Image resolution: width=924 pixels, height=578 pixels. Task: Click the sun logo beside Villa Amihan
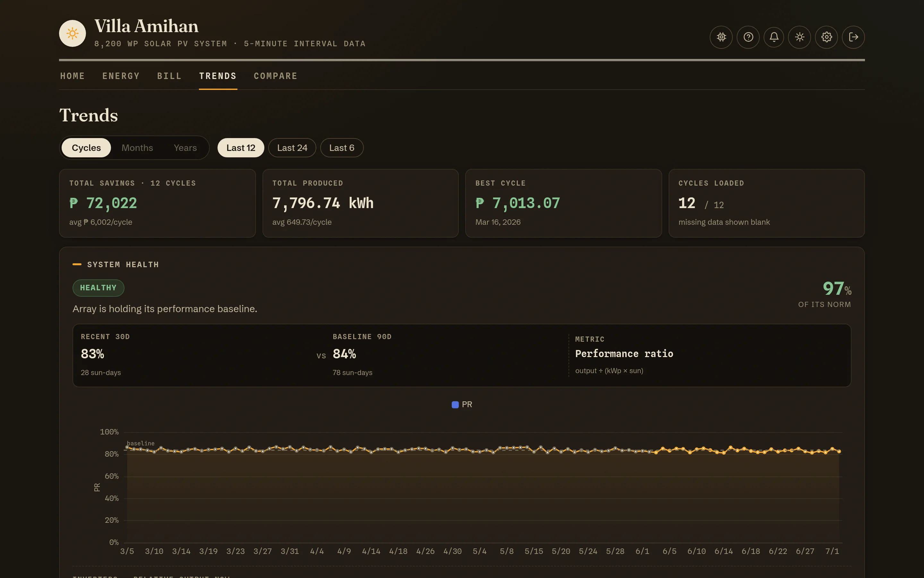coord(72,34)
